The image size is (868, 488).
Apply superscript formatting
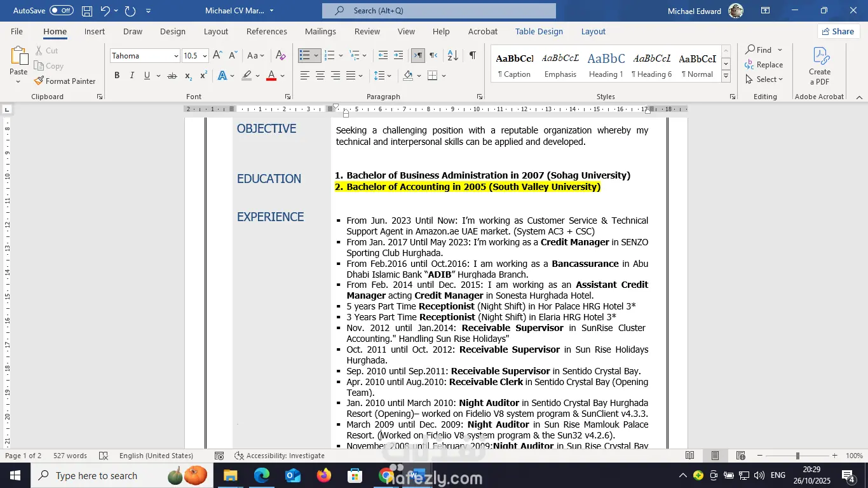pyautogui.click(x=203, y=76)
